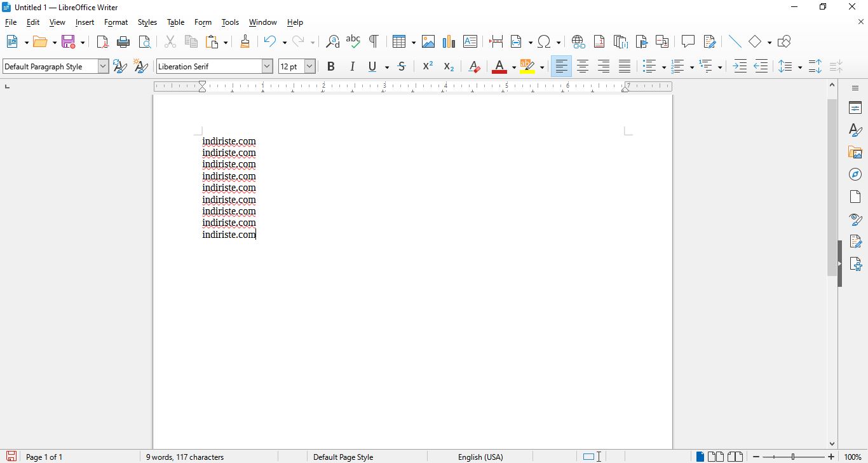Open the Insert menu
The height and width of the screenshot is (463, 868).
click(x=85, y=22)
